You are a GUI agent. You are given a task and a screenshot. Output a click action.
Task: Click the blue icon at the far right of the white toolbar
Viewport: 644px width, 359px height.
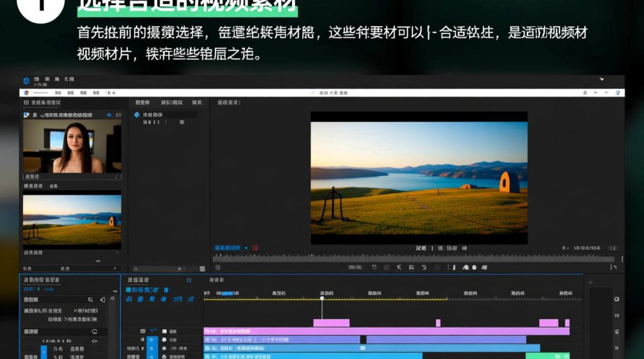pos(618,93)
